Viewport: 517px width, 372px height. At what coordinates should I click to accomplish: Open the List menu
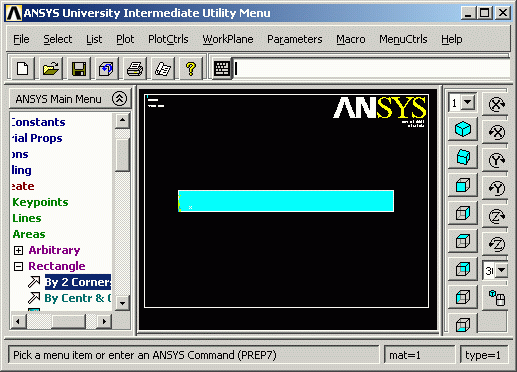point(94,39)
